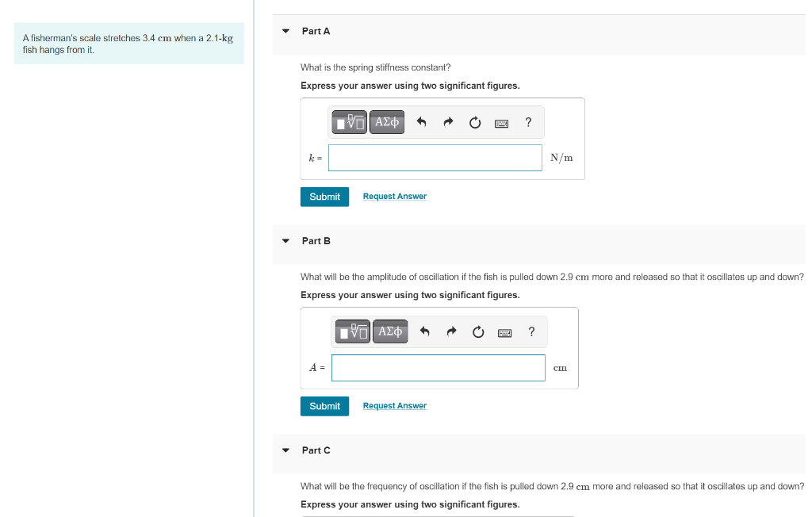The height and width of the screenshot is (517, 812).
Task: Open Greek symbols menu in Part A toolbar
Action: click(x=387, y=122)
